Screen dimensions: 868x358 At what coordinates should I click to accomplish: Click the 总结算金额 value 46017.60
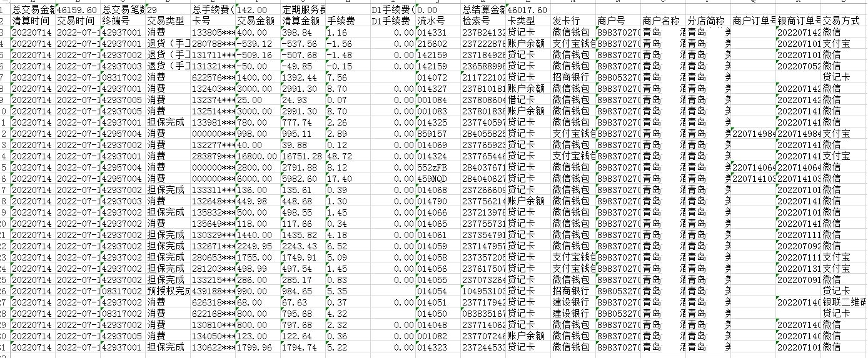(x=527, y=11)
